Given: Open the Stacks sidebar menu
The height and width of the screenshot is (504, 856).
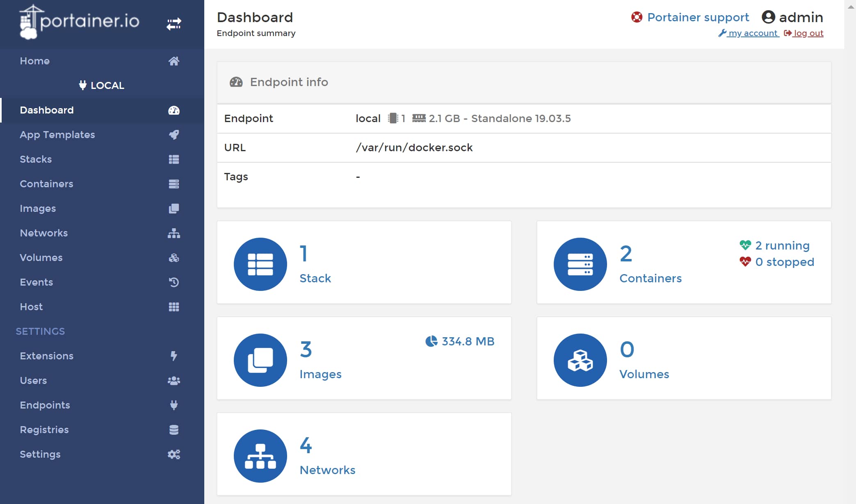Looking at the screenshot, I should point(36,159).
